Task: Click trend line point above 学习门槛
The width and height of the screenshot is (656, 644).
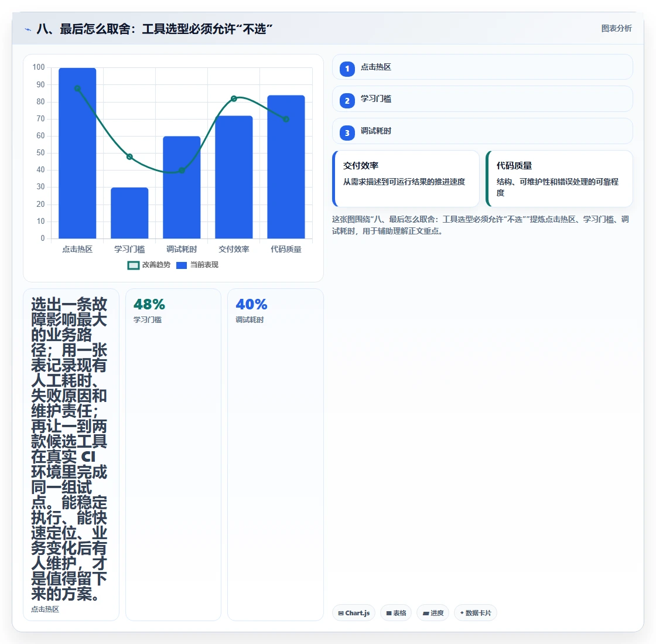Action: tap(129, 156)
